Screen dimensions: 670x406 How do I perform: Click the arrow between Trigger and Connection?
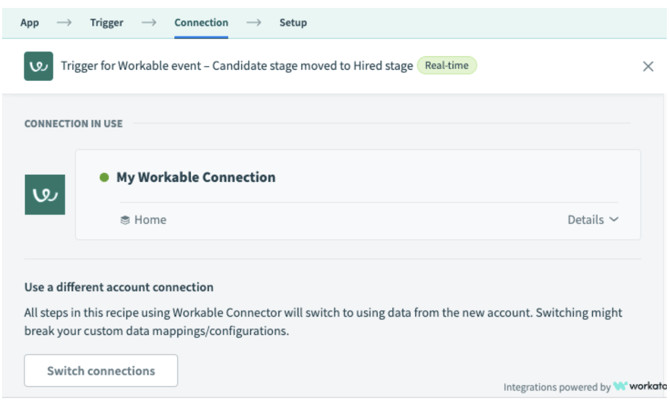(149, 22)
